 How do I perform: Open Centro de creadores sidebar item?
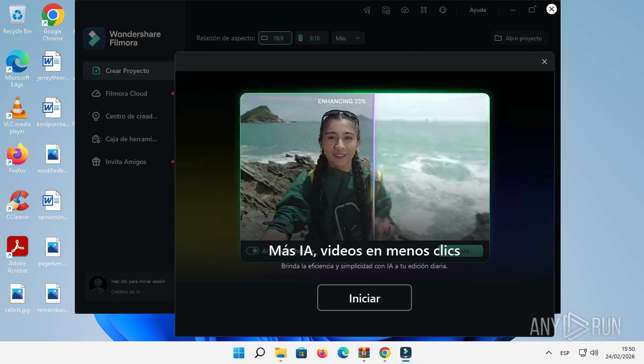click(129, 116)
